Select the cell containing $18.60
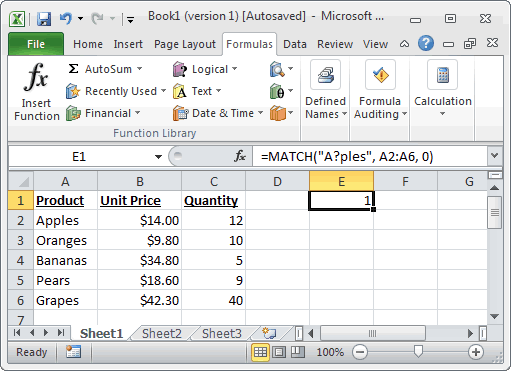511x371 pixels. [140, 280]
